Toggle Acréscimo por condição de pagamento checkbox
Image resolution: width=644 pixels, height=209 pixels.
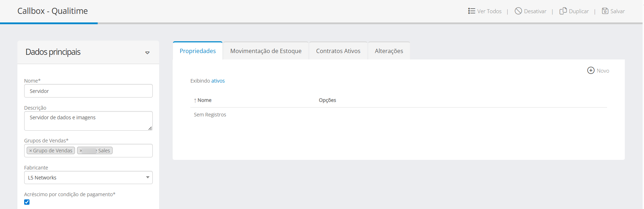coord(27,202)
